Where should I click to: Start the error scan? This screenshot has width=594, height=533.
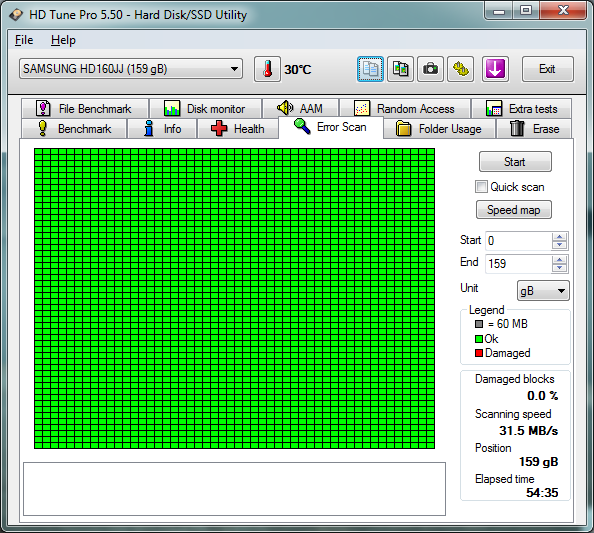[515, 162]
